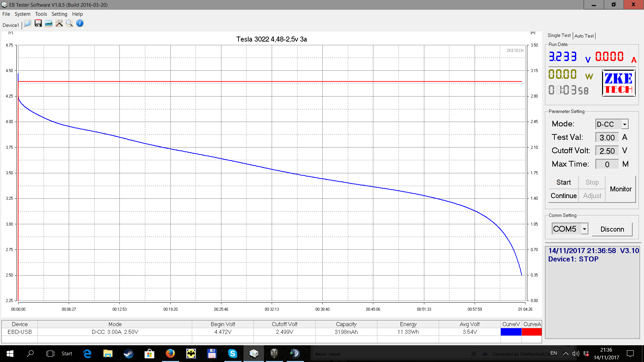Click the landscape picture toolbar icon

(49, 23)
